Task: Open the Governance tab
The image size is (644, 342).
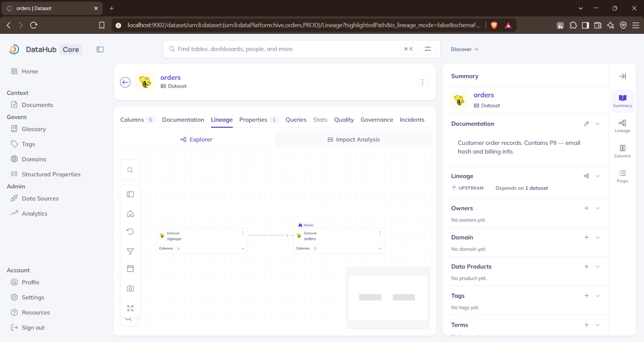Action: [377, 120]
